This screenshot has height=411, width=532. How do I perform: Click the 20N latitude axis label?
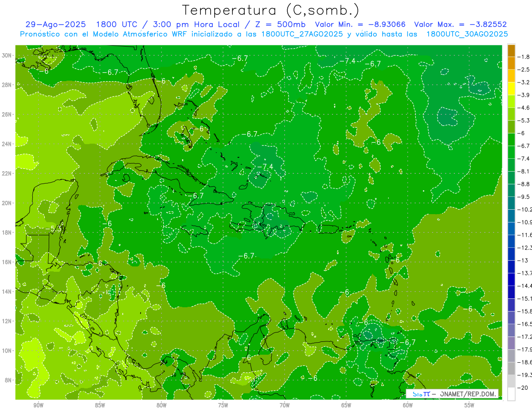click(x=8, y=203)
